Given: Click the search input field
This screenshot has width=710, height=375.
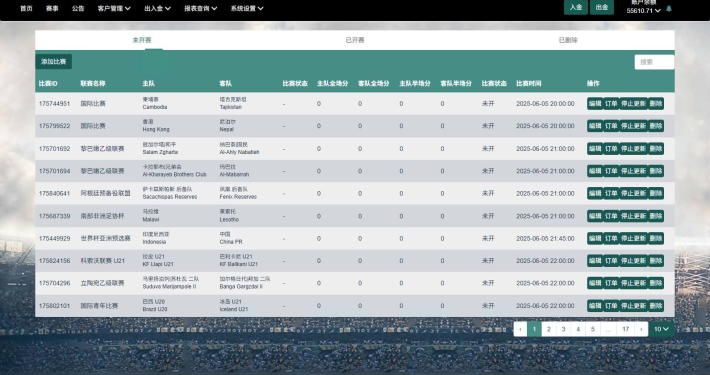Looking at the screenshot, I should 654,62.
